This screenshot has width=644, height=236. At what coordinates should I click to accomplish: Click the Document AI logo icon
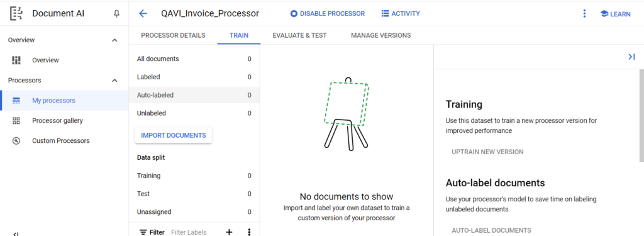tap(16, 14)
